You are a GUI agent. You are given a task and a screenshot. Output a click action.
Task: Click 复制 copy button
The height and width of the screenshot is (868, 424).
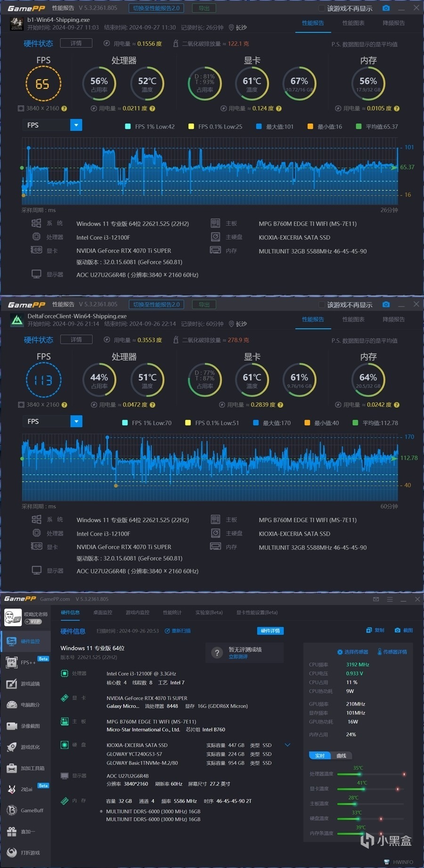point(375,630)
